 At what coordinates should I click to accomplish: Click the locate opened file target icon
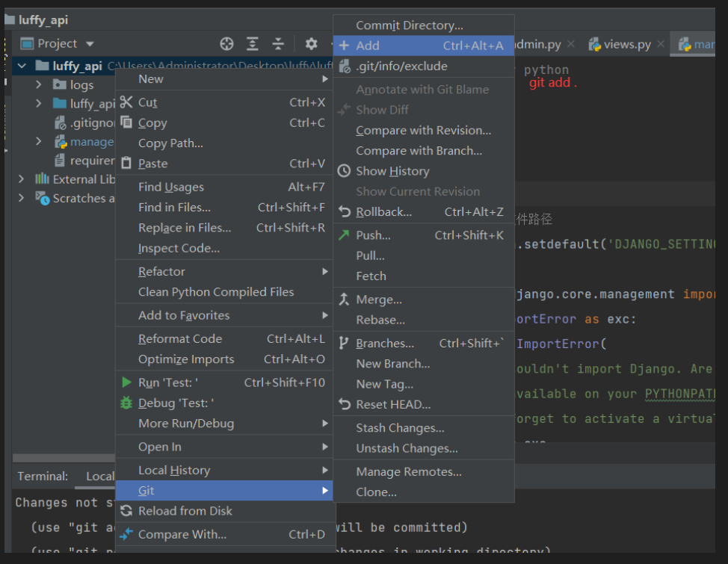coord(226,44)
